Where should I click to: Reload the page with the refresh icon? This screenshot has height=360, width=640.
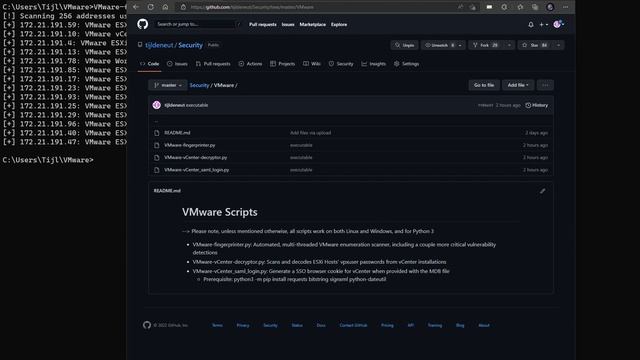[x=151, y=7]
